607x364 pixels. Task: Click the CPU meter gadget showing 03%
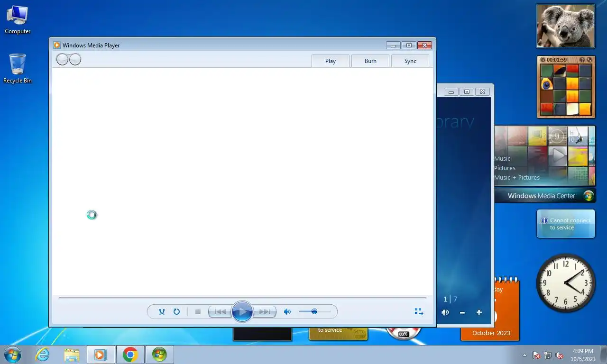point(404,333)
